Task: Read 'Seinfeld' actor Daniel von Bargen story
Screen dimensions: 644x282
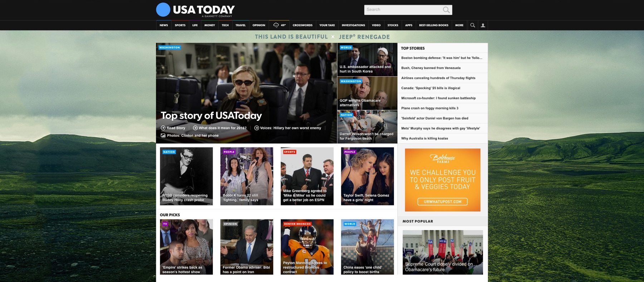Action: 435,118
